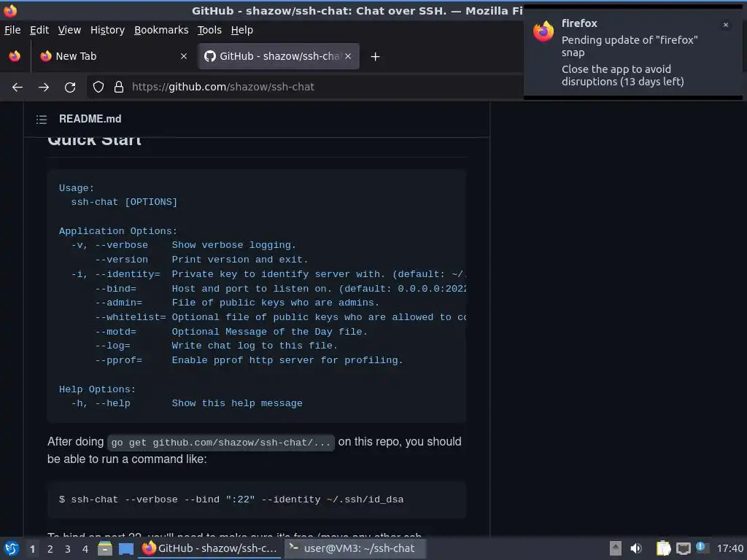Close the New Tab tab
The image size is (747, 560).
point(184,56)
